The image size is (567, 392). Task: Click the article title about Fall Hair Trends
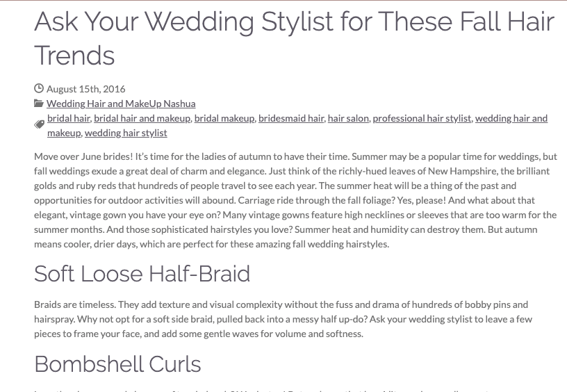point(295,38)
